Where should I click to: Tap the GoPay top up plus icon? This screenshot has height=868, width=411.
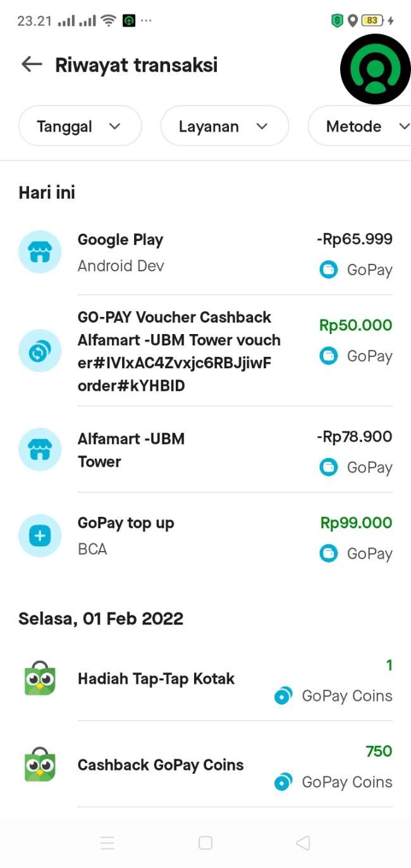pos(40,536)
